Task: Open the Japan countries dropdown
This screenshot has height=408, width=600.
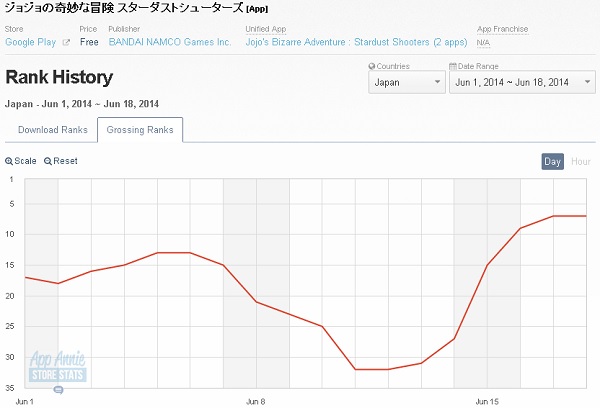Action: click(407, 82)
